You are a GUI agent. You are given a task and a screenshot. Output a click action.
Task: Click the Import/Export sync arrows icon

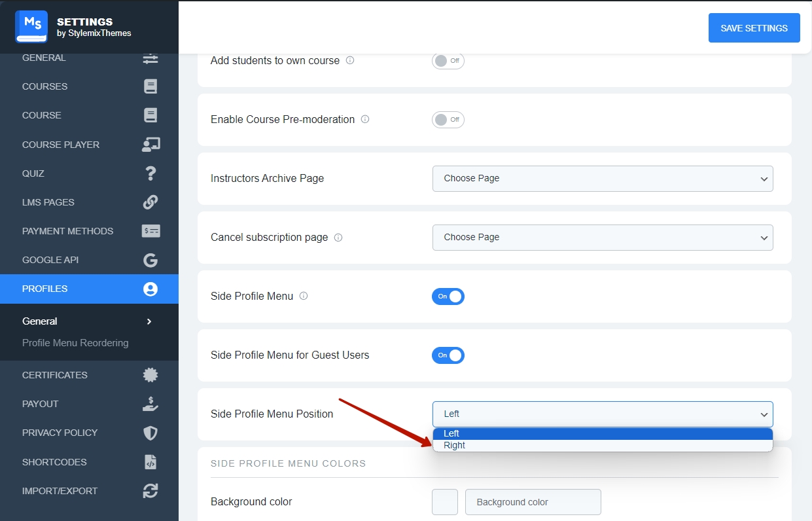(x=150, y=491)
